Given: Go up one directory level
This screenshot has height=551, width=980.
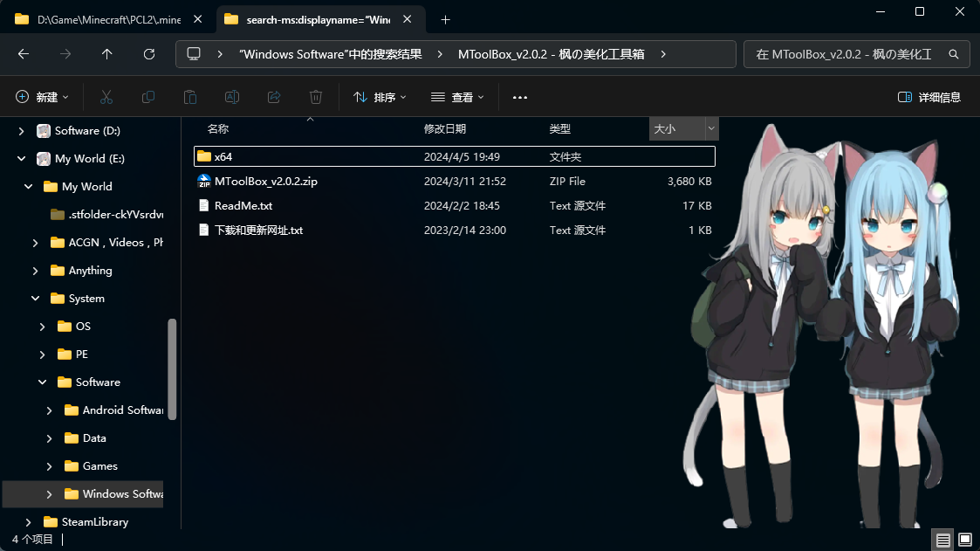Looking at the screenshot, I should [107, 54].
